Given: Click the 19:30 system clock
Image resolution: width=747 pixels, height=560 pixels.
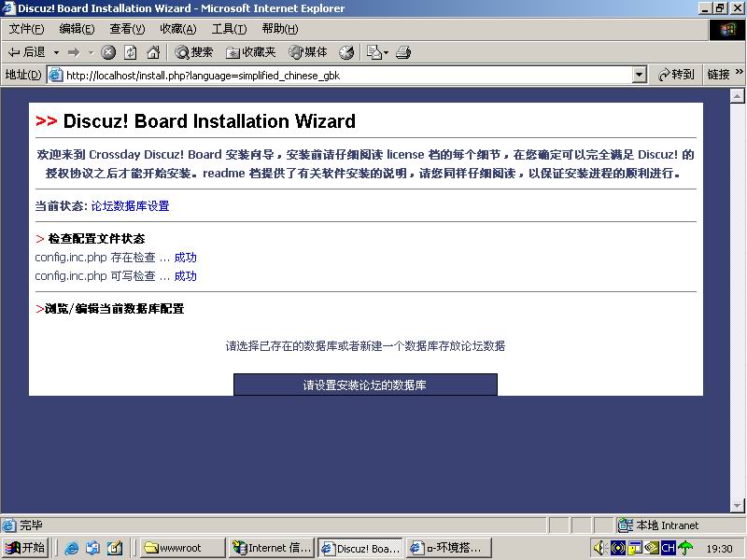Looking at the screenshot, I should [x=719, y=549].
